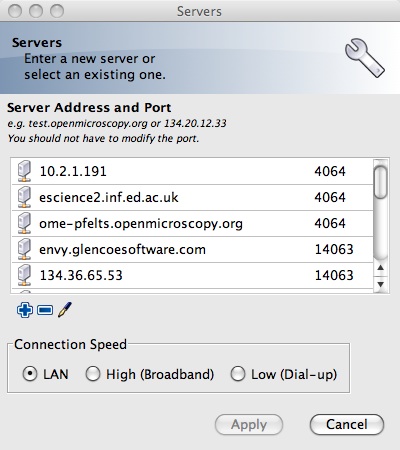The width and height of the screenshot is (400, 450).
Task: Click the minus remove server icon
Action: pos(45,310)
